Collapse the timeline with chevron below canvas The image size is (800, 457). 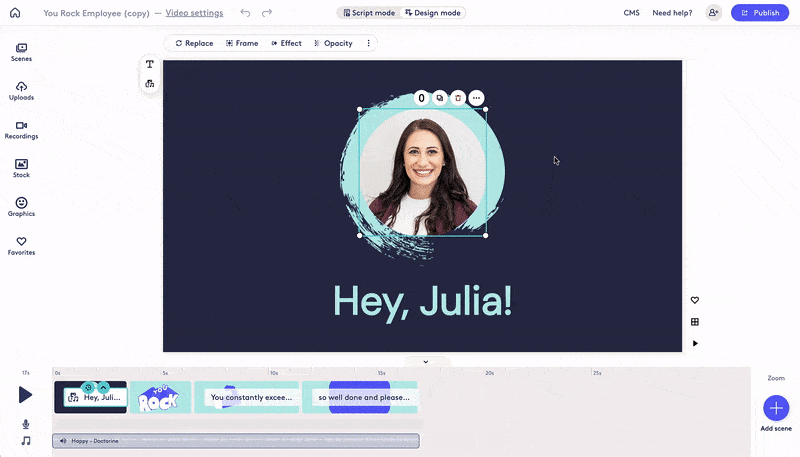click(x=425, y=361)
